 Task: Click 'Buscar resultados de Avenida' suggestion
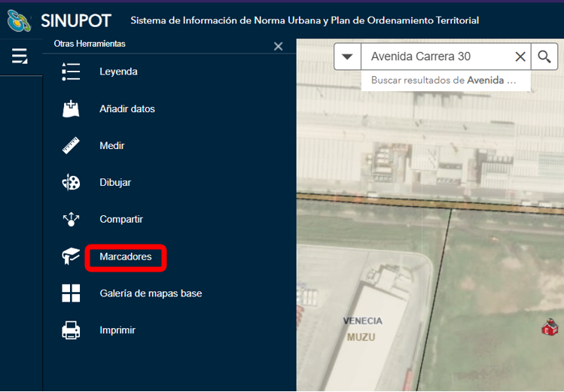coord(446,80)
